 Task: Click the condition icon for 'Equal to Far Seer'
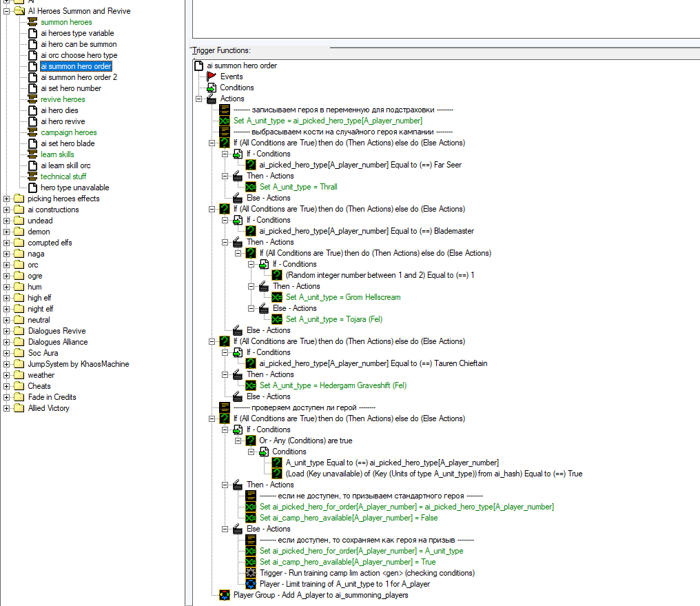pos(251,165)
